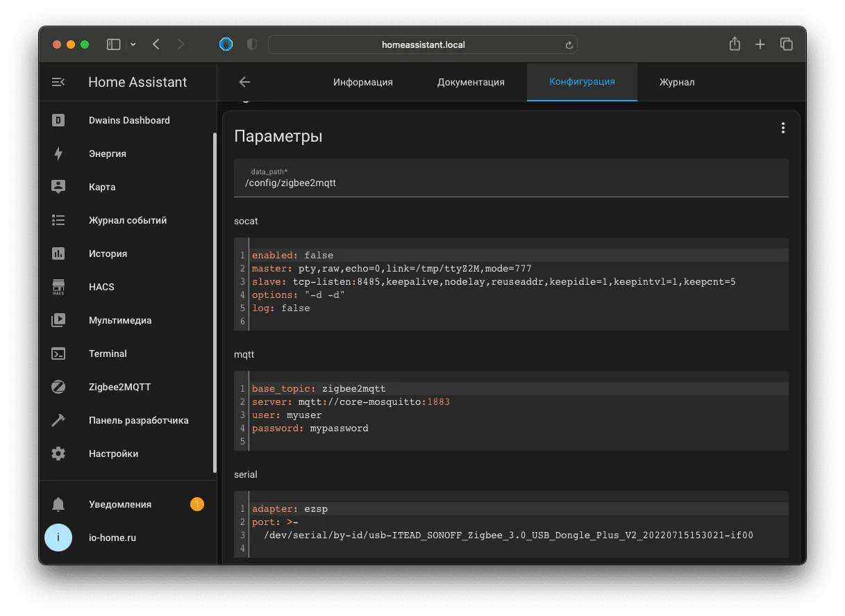Click the homeassistant.local address bar
Screen dimensions: 845x616
tap(423, 44)
